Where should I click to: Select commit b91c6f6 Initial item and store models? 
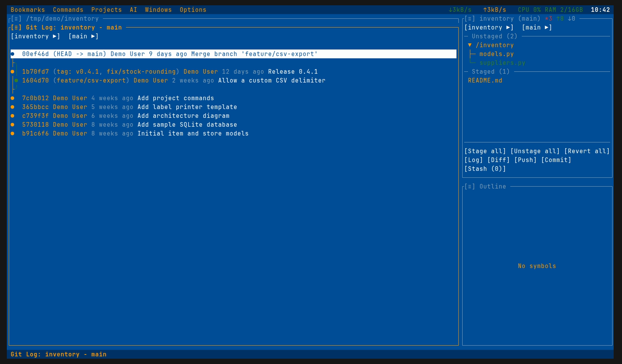[234, 133]
